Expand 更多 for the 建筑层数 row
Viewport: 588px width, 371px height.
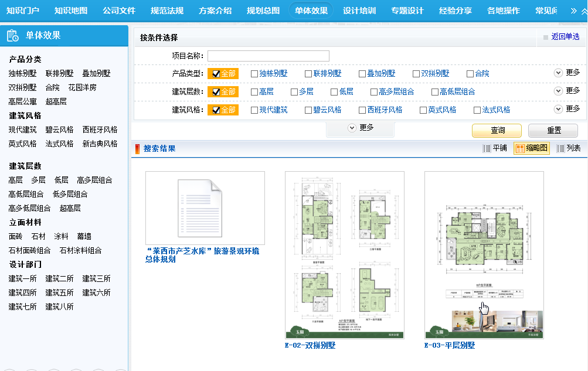pos(559,91)
